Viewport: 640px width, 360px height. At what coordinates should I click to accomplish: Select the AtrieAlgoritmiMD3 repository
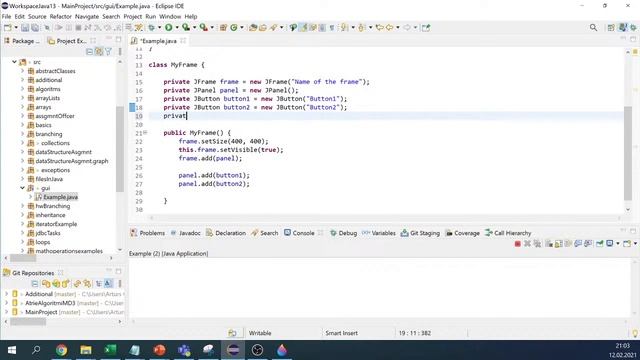50,303
